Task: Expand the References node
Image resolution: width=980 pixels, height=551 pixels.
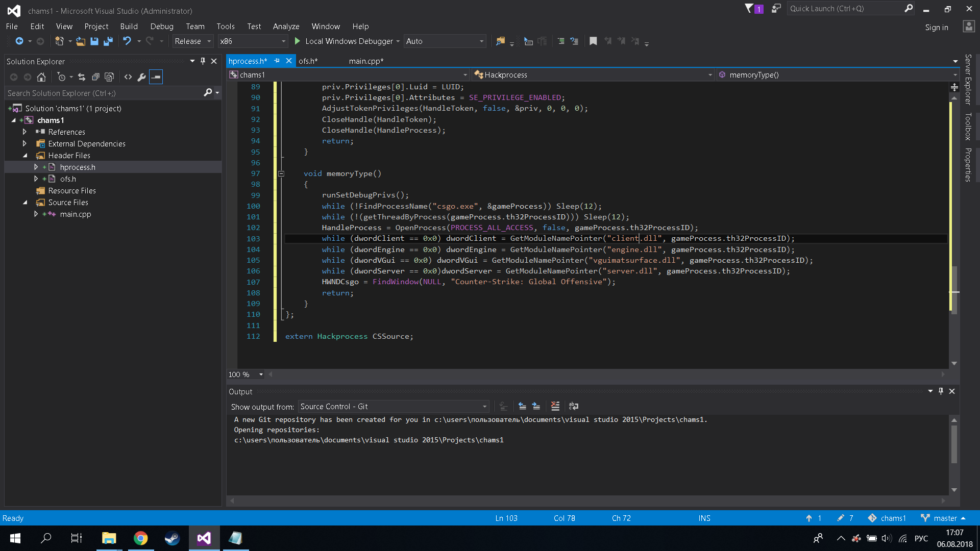Action: pyautogui.click(x=24, y=132)
